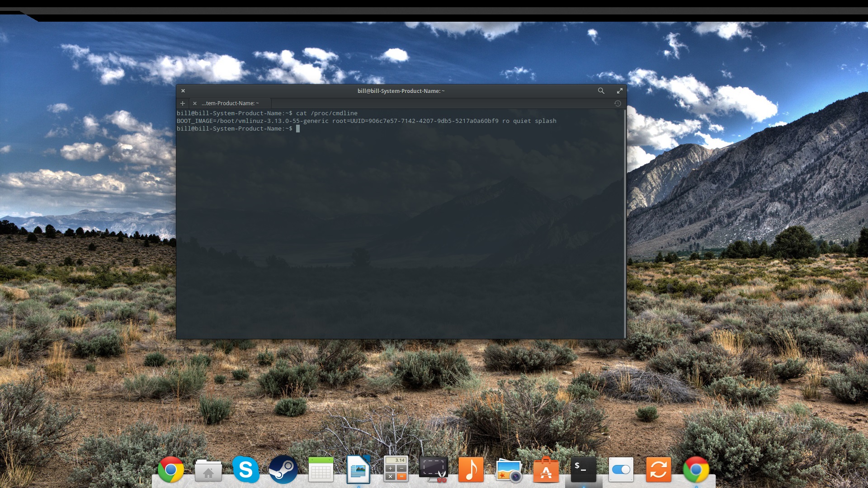
Task: Toggle fullscreen with the expand arrows icon
Action: click(x=620, y=91)
